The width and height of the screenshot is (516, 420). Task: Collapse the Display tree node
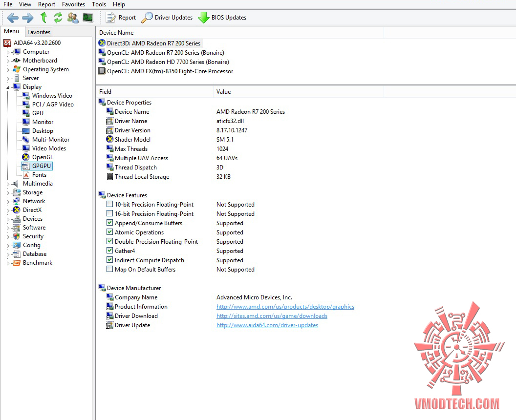coord(8,87)
